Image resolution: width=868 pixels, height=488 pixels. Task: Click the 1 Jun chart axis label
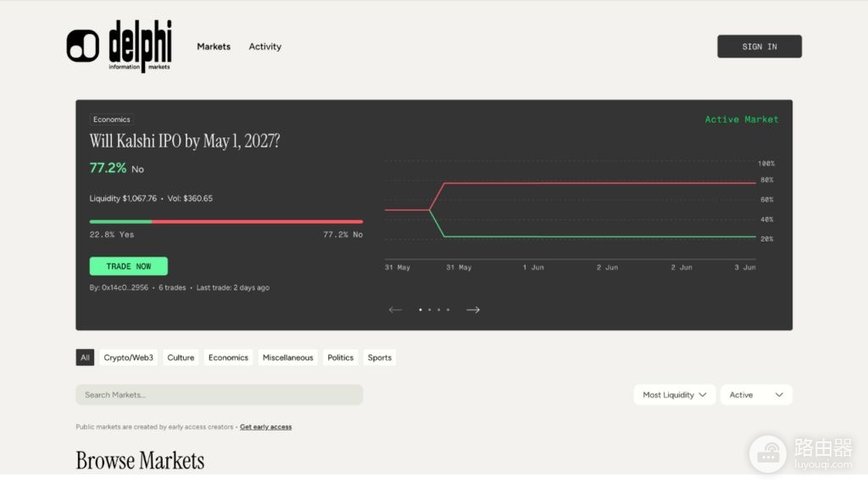[x=533, y=267]
